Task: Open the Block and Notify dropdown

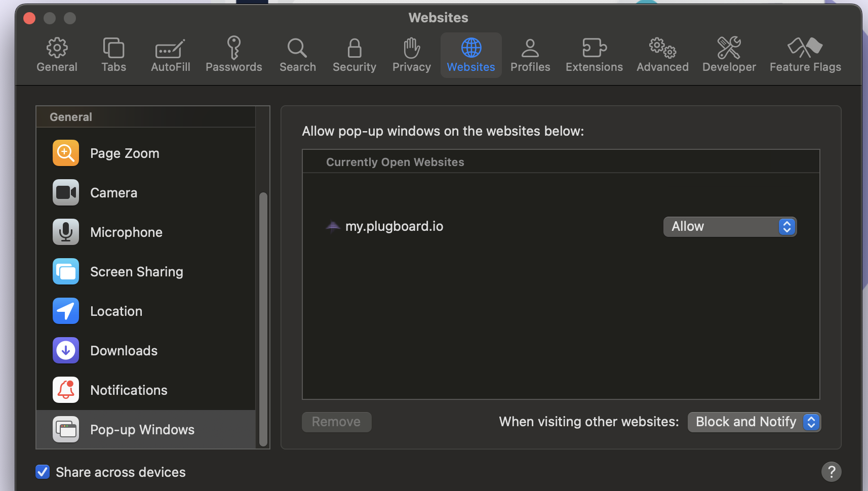Action: coord(754,422)
